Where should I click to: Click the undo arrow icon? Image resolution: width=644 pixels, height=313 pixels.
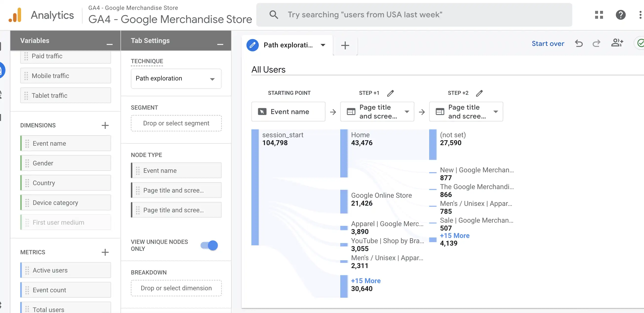579,43
